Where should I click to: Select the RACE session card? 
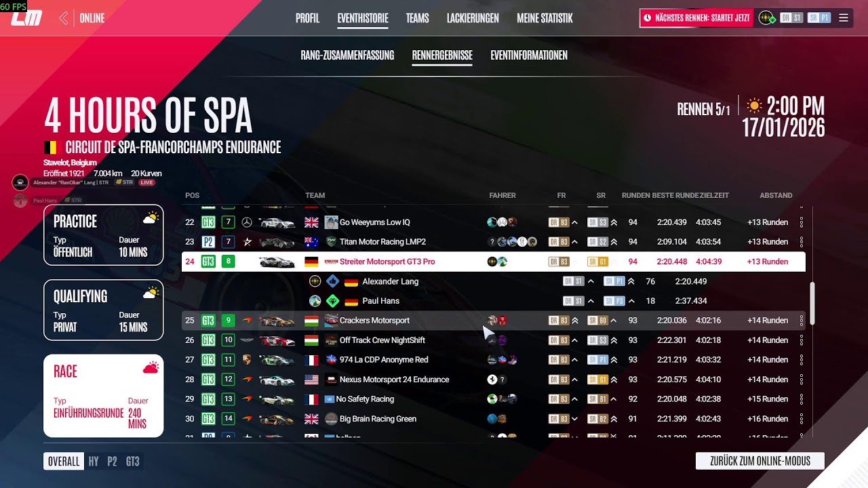(x=104, y=396)
